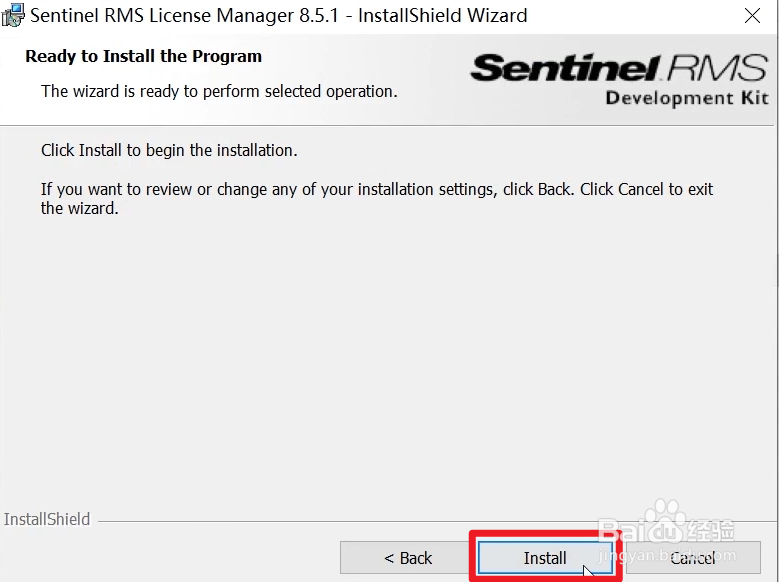Click "InstallShield Wizard" in the window title
Screen dimensions: 779x582
click(442, 16)
